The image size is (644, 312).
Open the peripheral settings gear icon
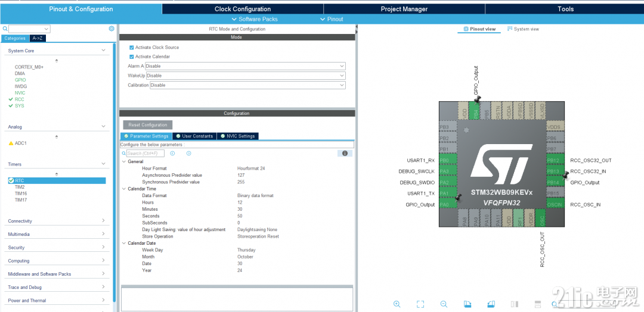[112, 29]
